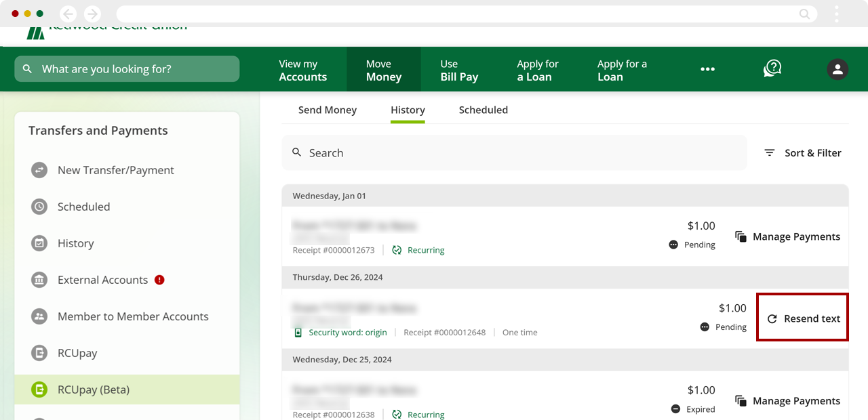Open the help chat bubble icon
The height and width of the screenshot is (420, 868).
coord(772,68)
